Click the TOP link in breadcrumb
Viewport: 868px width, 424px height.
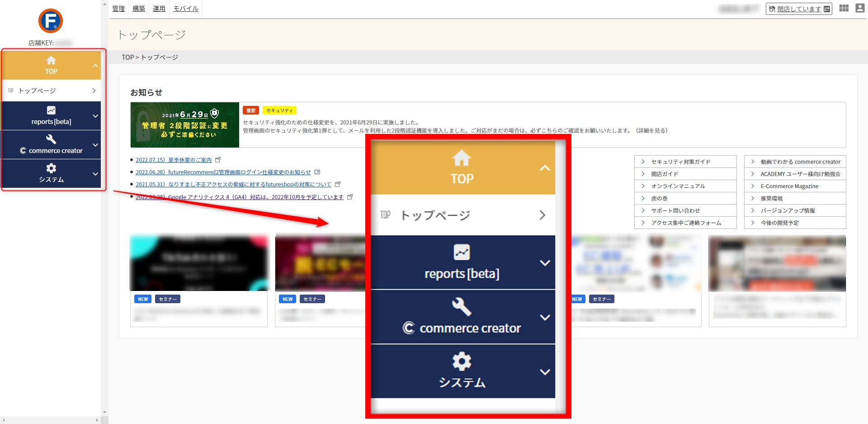tap(127, 57)
